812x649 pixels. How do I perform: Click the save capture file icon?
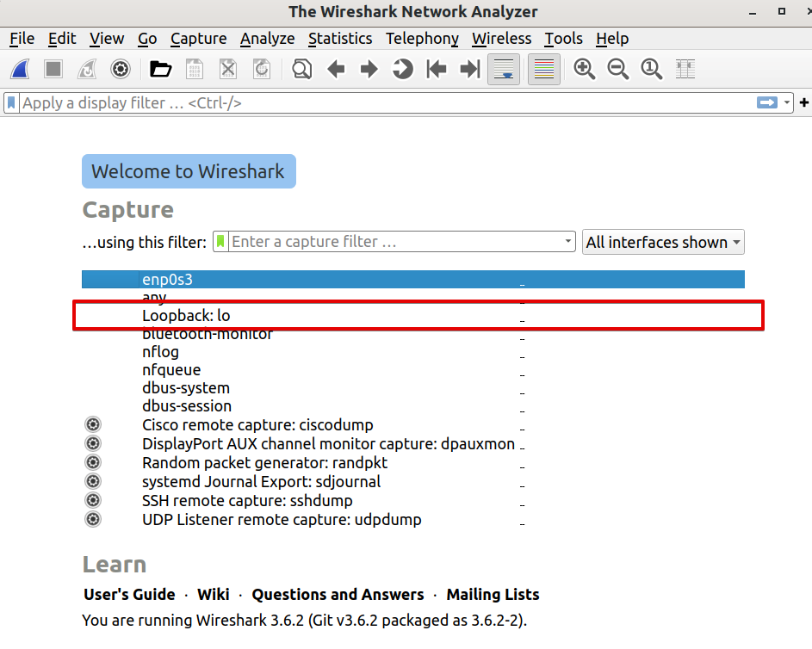pos(195,69)
